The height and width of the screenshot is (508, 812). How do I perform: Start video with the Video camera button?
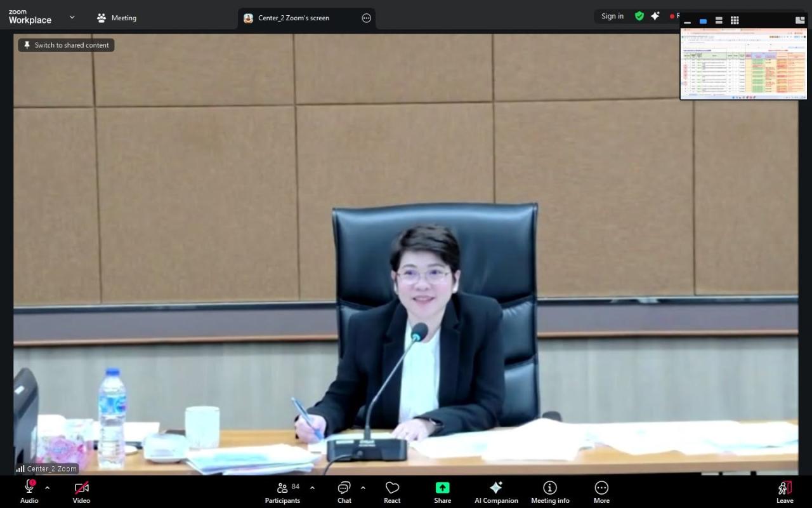click(x=81, y=492)
